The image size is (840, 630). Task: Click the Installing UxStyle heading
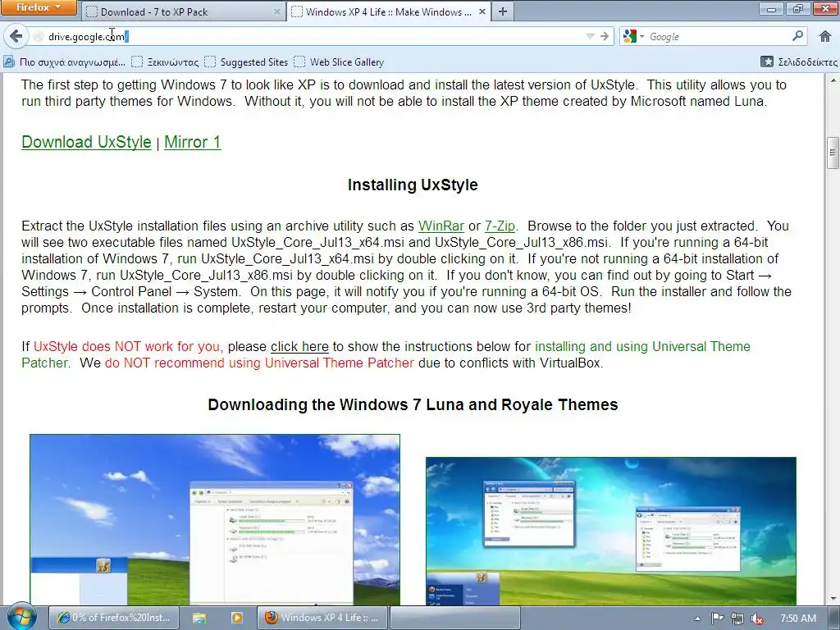(413, 185)
